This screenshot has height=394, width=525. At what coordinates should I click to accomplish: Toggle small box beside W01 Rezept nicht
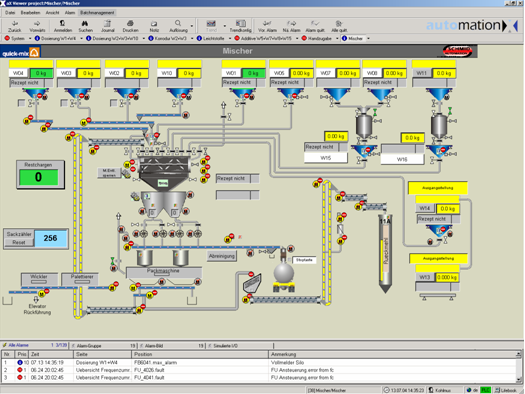point(261,82)
